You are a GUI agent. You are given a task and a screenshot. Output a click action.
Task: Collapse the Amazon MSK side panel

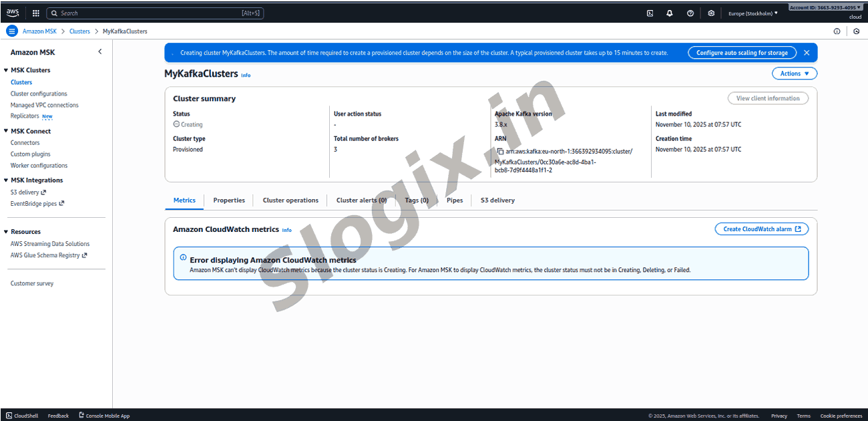(100, 52)
